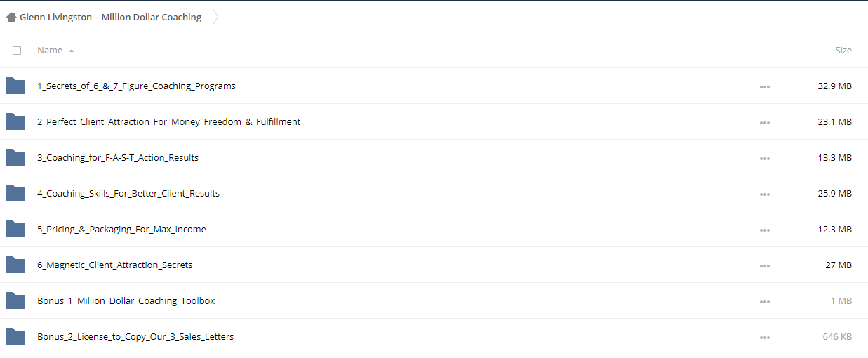Click the 1 MB size value
The width and height of the screenshot is (868, 358).
point(841,301)
